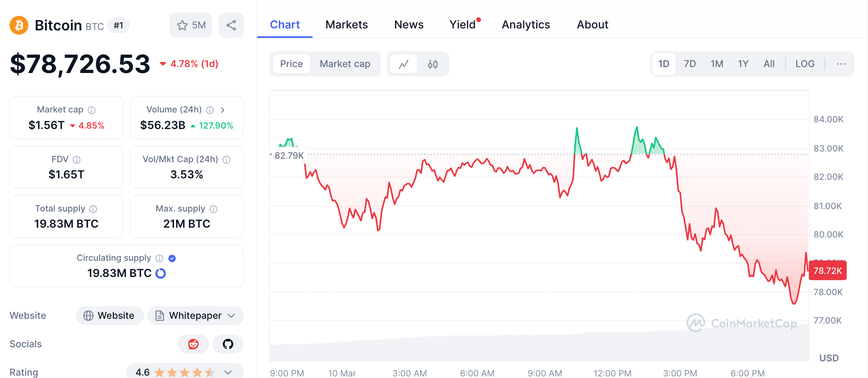Select Price chart mode
The width and height of the screenshot is (868, 378).
click(x=292, y=64)
